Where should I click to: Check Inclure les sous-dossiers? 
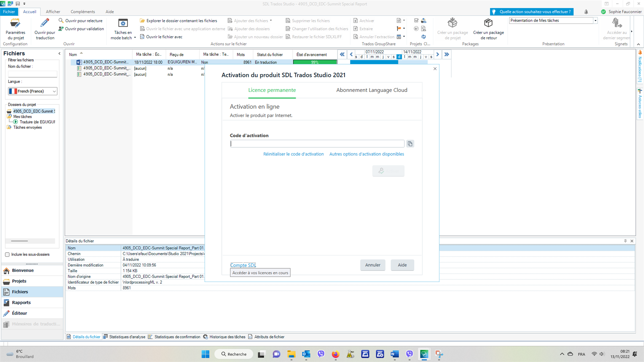[x=8, y=254]
